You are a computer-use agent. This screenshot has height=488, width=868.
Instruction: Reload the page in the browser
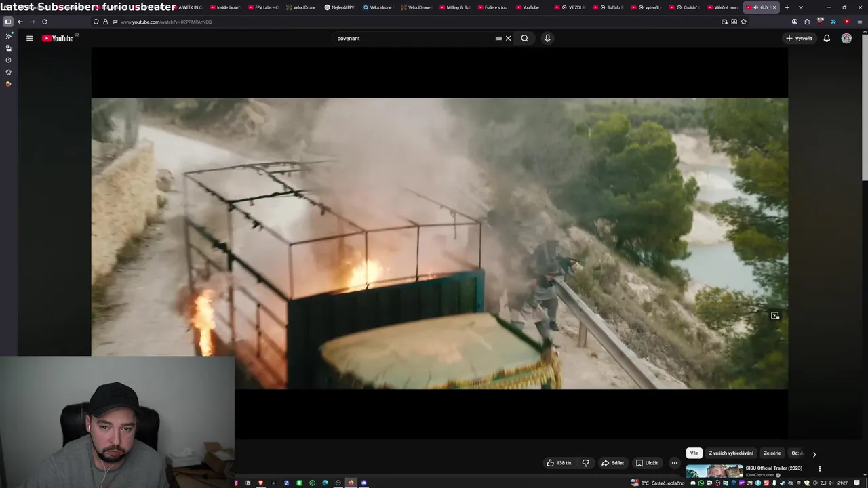click(45, 22)
